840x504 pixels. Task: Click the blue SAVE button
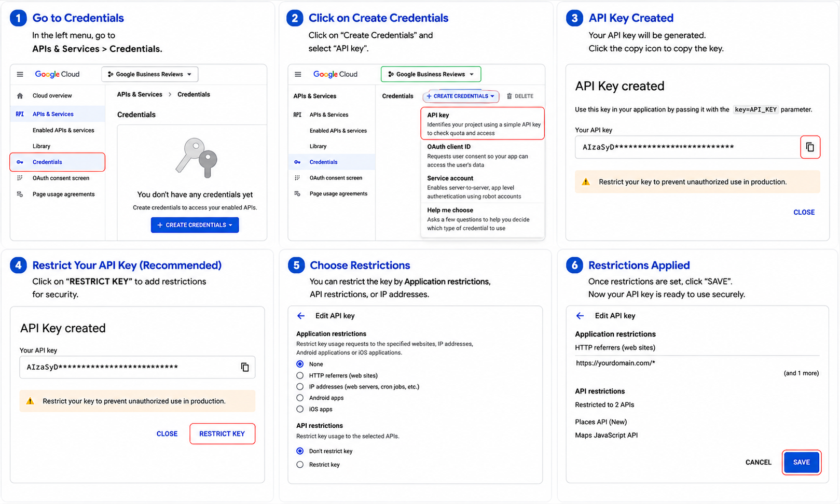pos(801,463)
